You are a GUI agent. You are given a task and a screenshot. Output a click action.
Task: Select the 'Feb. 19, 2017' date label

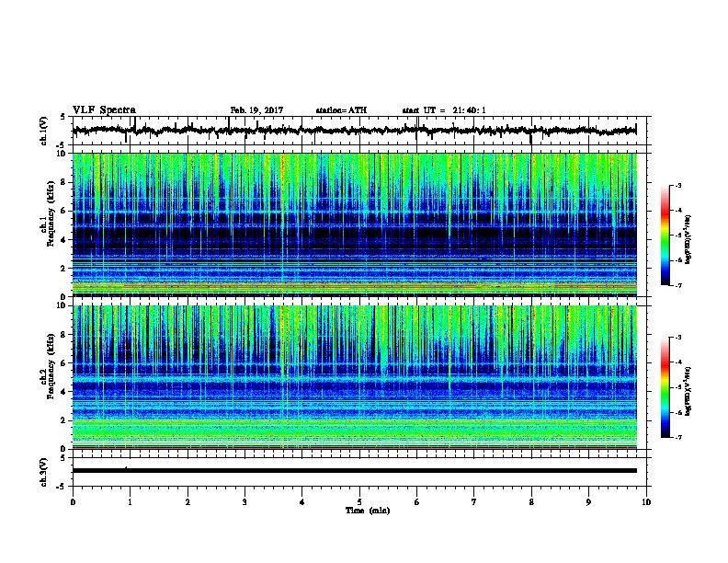[x=256, y=110]
